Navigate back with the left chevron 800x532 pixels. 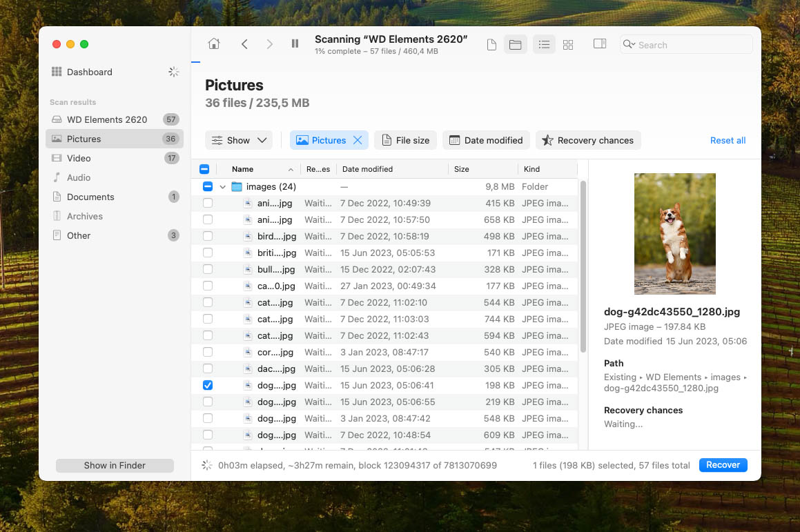coord(244,44)
